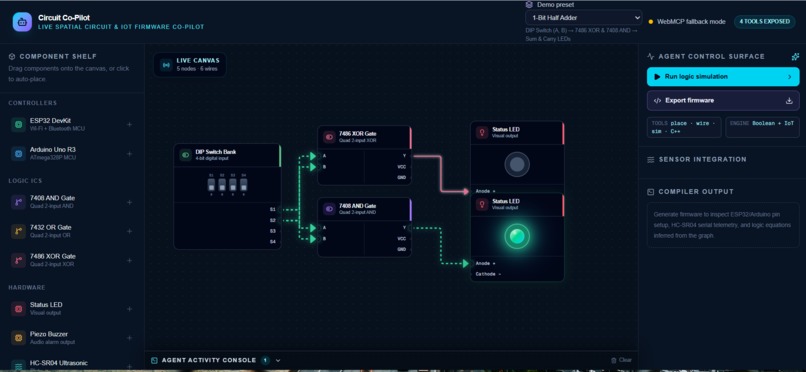Click the bulb icon on the unlit Status LED node
This screenshot has width=806, height=372.
coord(482,132)
